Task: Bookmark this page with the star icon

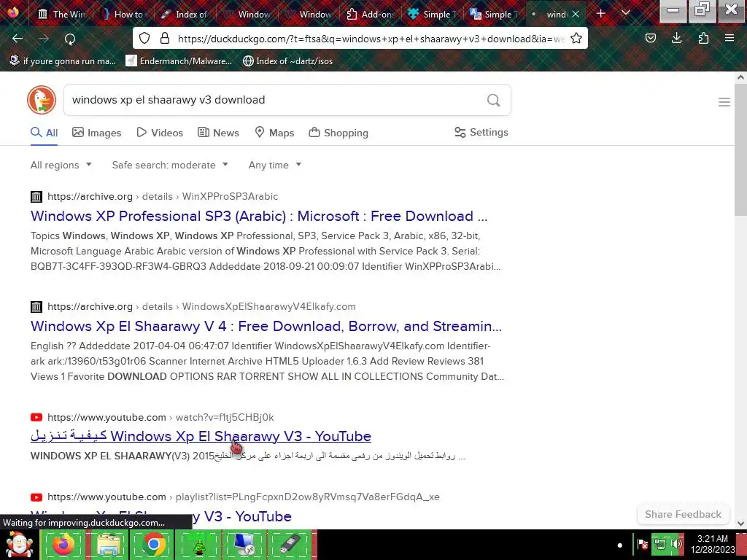Action: pyautogui.click(x=576, y=38)
